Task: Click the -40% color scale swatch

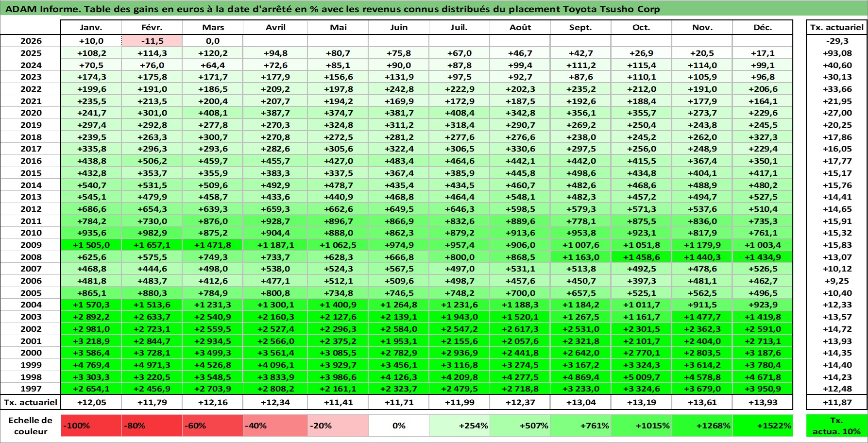Action: click(275, 426)
